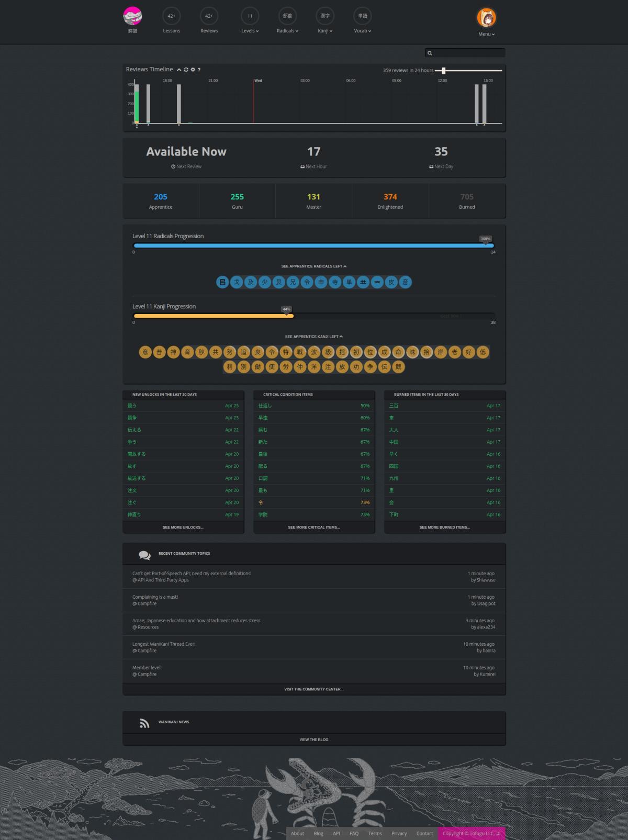Click the reviews time range slider handle
628x840 pixels.
click(x=443, y=71)
